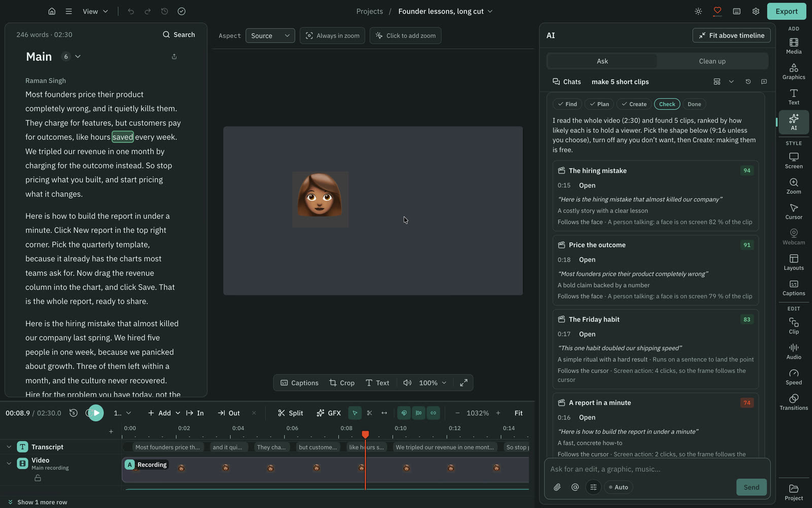Switch to the Clean up tab
The width and height of the screenshot is (812, 508).
coord(712,61)
